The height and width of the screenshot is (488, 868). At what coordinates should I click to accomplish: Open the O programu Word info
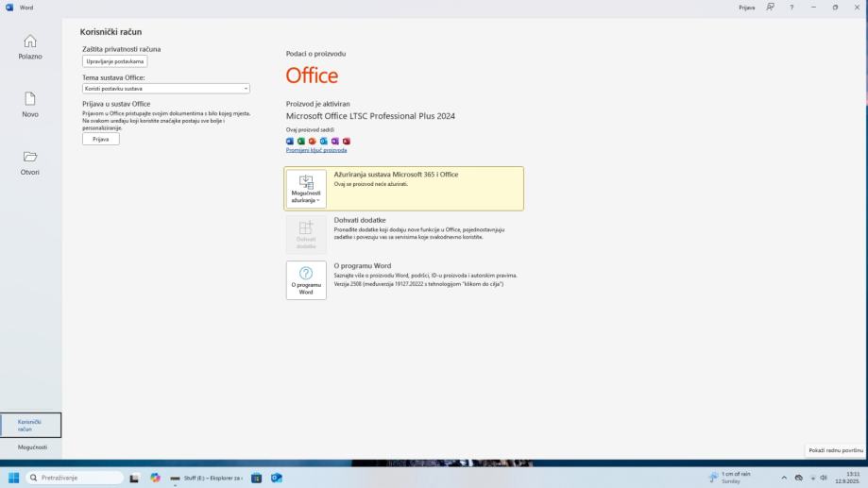click(306, 280)
